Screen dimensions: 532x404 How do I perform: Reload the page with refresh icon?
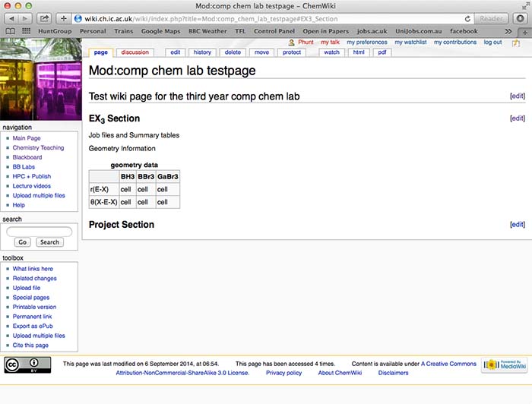pos(467,19)
